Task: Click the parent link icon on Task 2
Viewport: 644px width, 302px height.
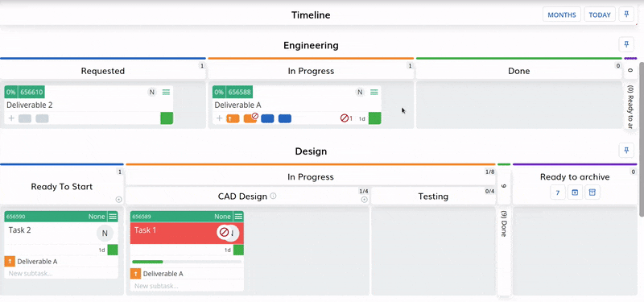Action: (x=10, y=261)
